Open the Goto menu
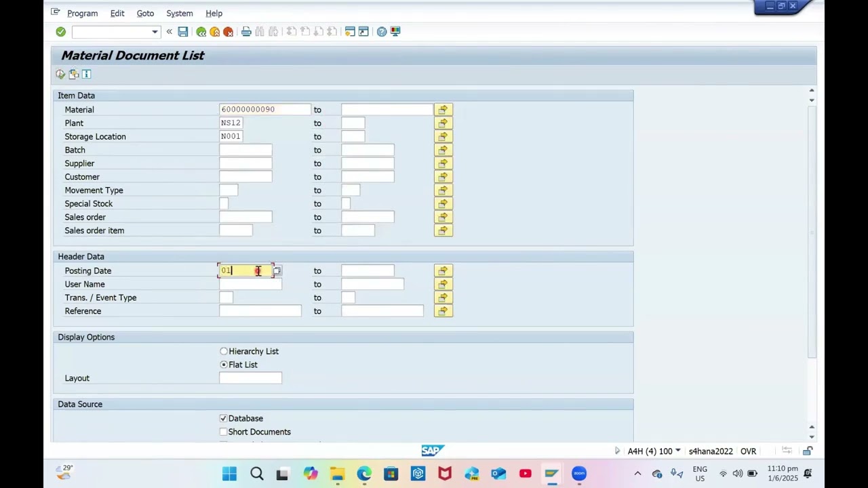Image resolution: width=868 pixels, height=488 pixels. click(145, 13)
